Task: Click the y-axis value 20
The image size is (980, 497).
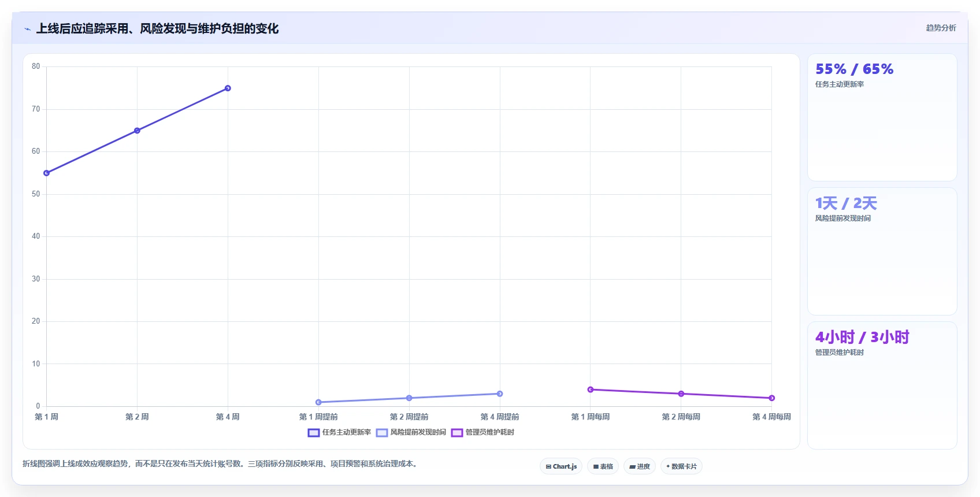Action: coord(36,321)
